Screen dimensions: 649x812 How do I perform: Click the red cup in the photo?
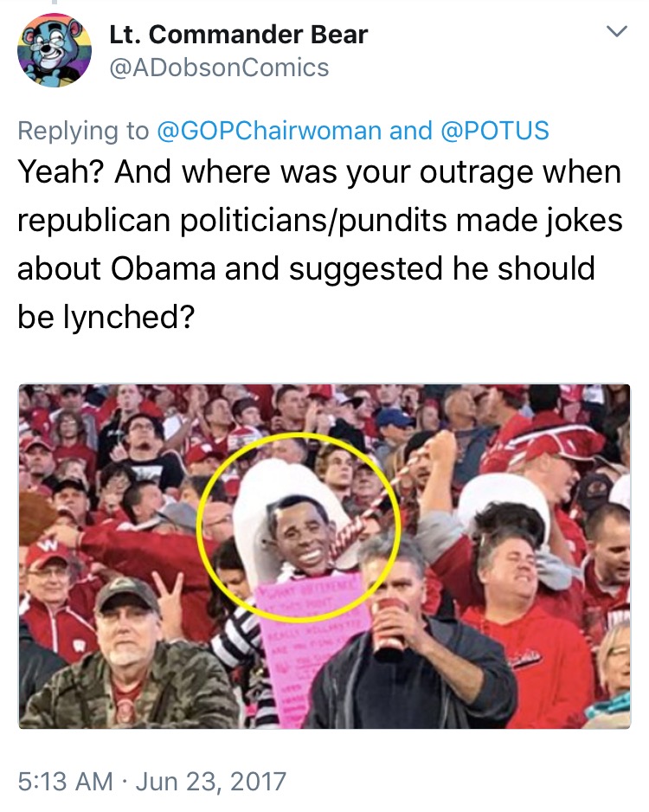(x=389, y=624)
